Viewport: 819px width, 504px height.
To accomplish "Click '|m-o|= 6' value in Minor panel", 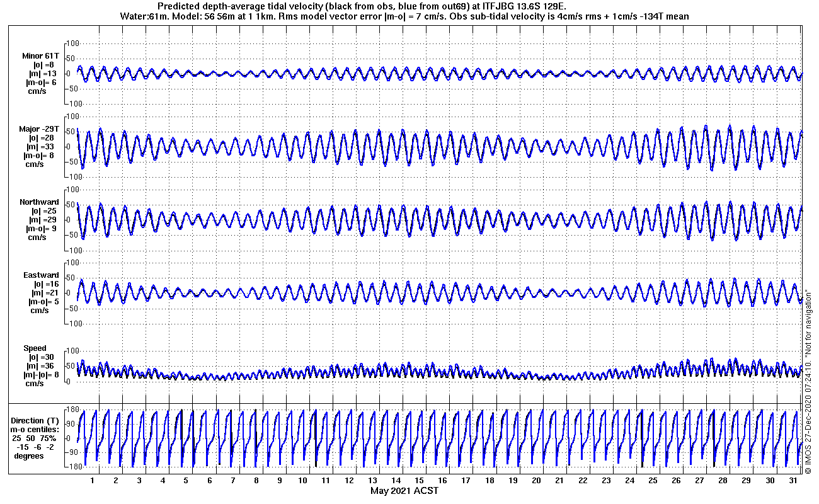I will (x=41, y=83).
